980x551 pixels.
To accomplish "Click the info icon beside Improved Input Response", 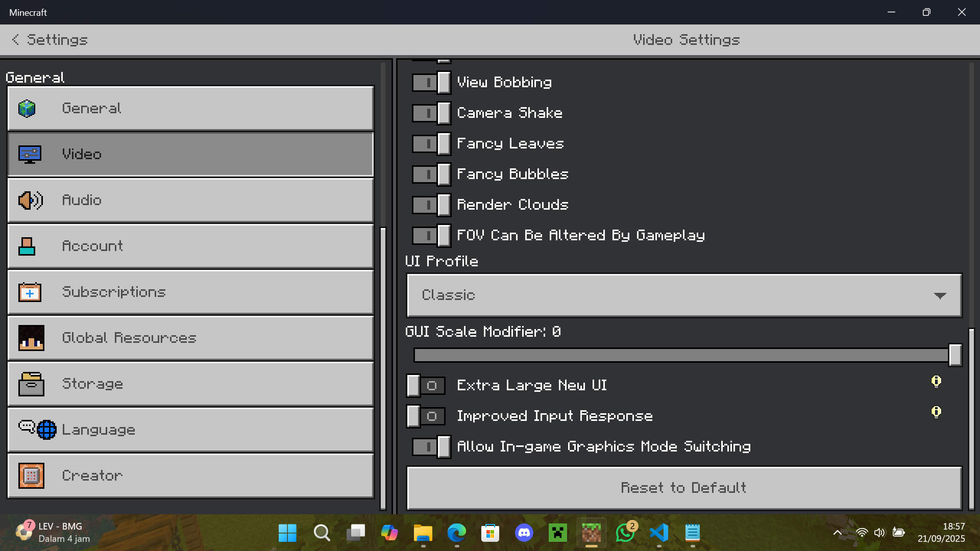I will click(936, 412).
